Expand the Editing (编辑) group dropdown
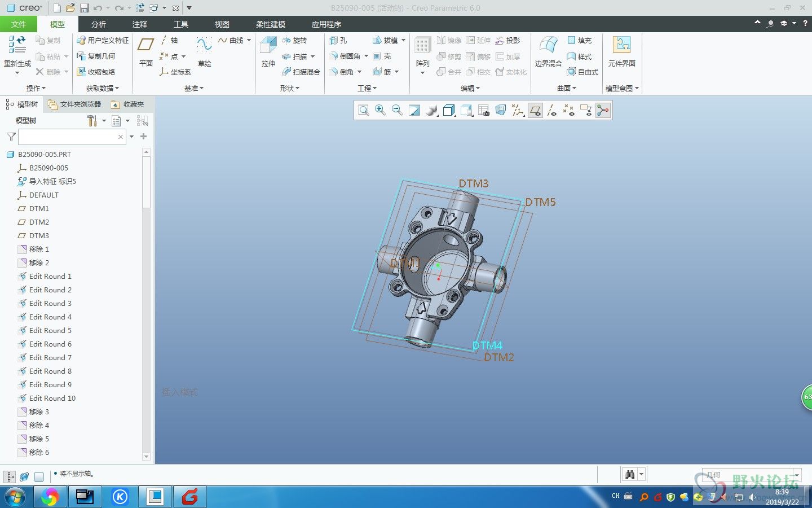This screenshot has height=508, width=812. click(x=470, y=88)
